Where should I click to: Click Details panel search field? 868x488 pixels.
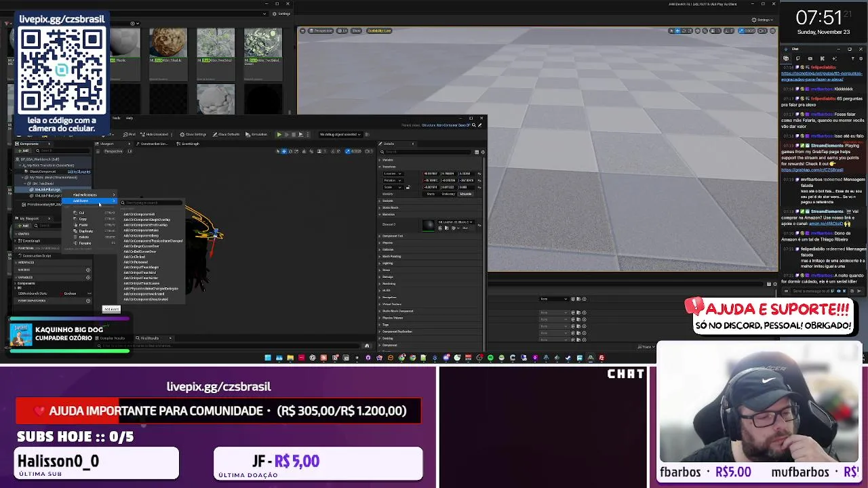(426, 152)
